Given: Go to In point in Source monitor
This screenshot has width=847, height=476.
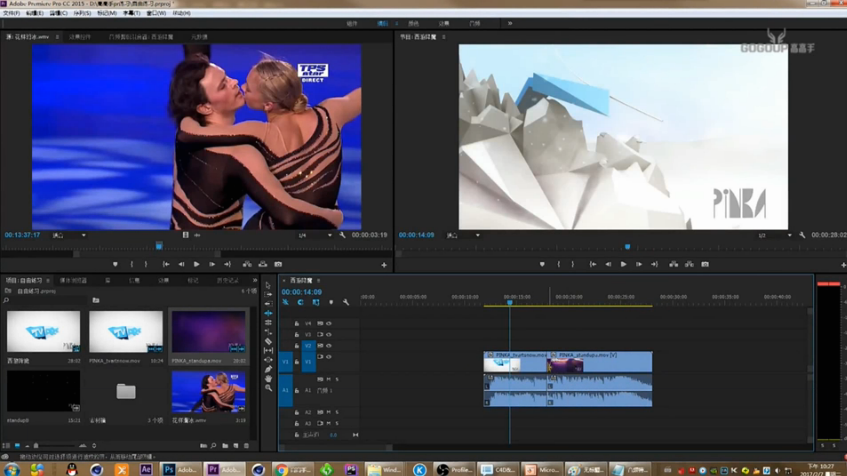Looking at the screenshot, I should click(x=166, y=264).
